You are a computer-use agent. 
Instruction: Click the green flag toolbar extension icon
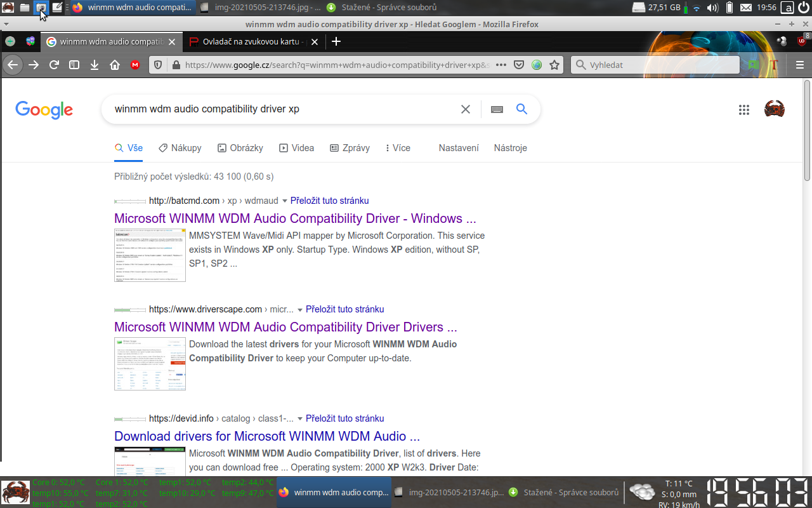point(753,65)
